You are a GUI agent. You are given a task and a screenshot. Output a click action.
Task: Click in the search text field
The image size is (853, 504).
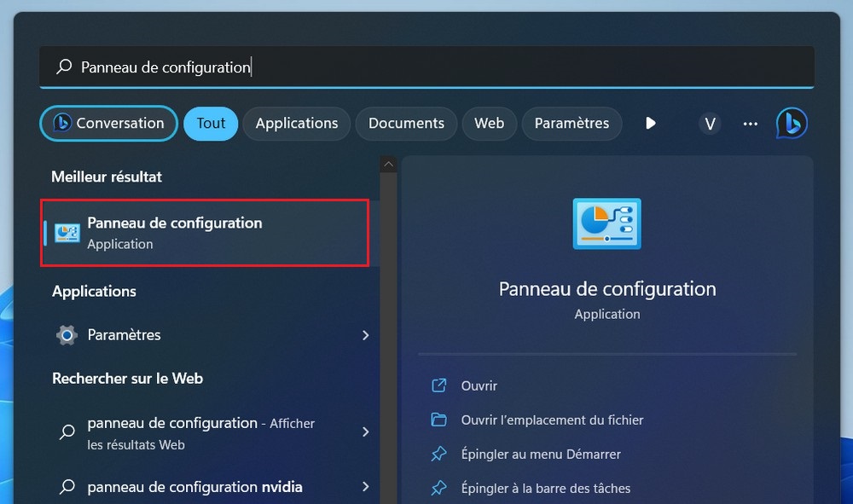(x=426, y=67)
